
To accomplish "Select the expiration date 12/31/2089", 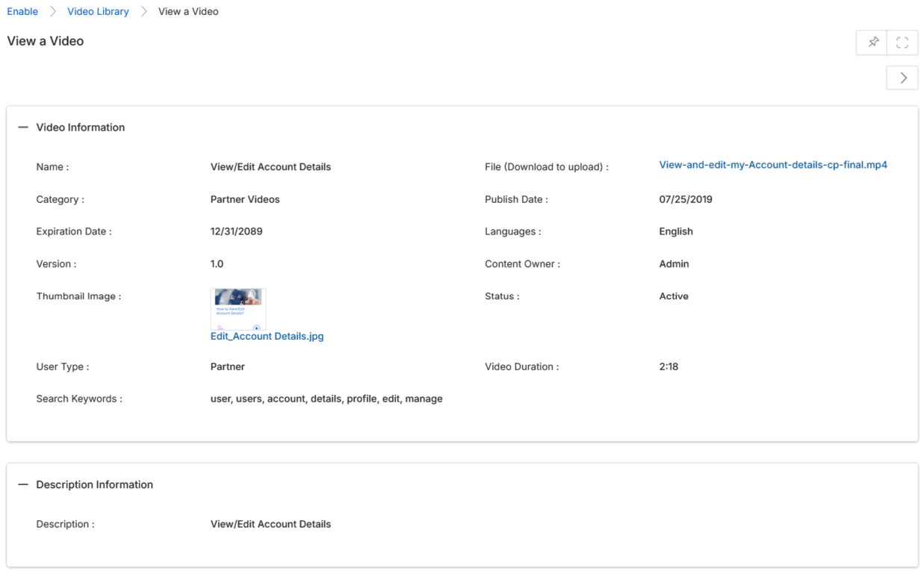I will [x=237, y=231].
